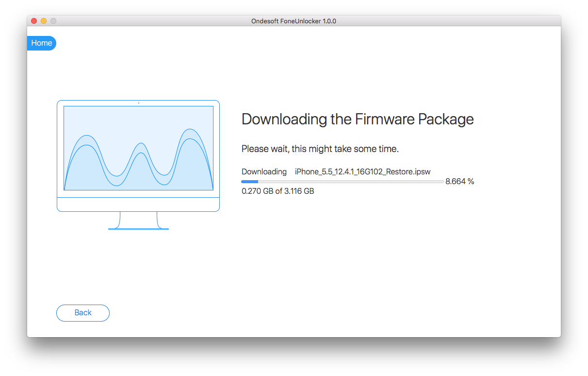Viewport: 588px width, 376px height.
Task: Click the Downloading status label
Action: click(x=264, y=172)
